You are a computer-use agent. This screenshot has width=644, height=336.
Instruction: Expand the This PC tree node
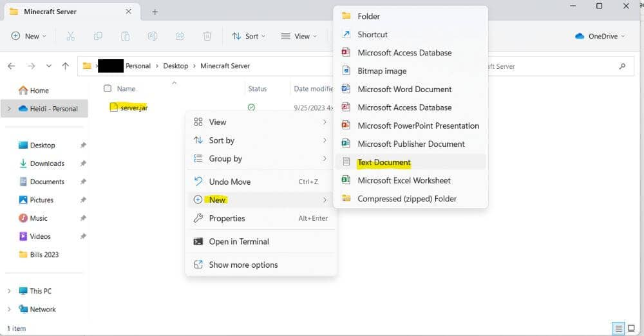(9, 291)
